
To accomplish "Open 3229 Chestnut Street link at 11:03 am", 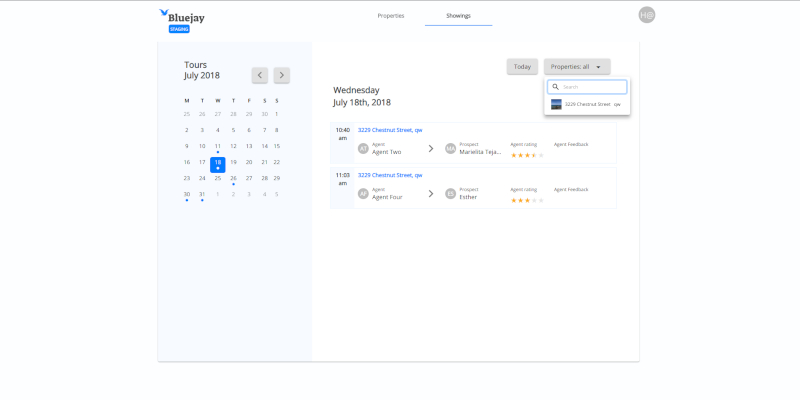I will point(390,175).
